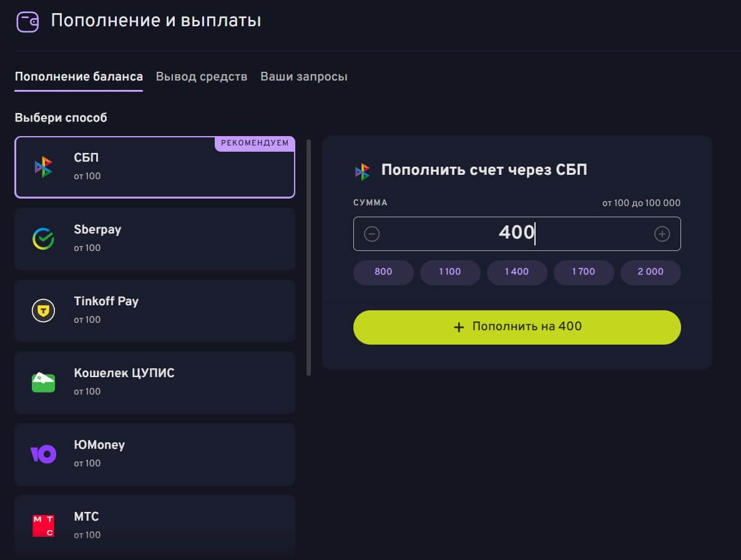The width and height of the screenshot is (741, 560).
Task: Decrease the amount with the minus button
Action: pos(372,234)
